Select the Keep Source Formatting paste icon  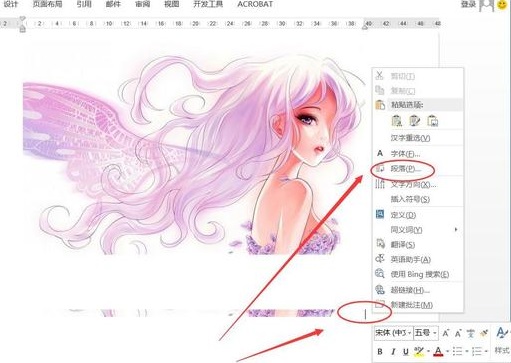(396, 121)
